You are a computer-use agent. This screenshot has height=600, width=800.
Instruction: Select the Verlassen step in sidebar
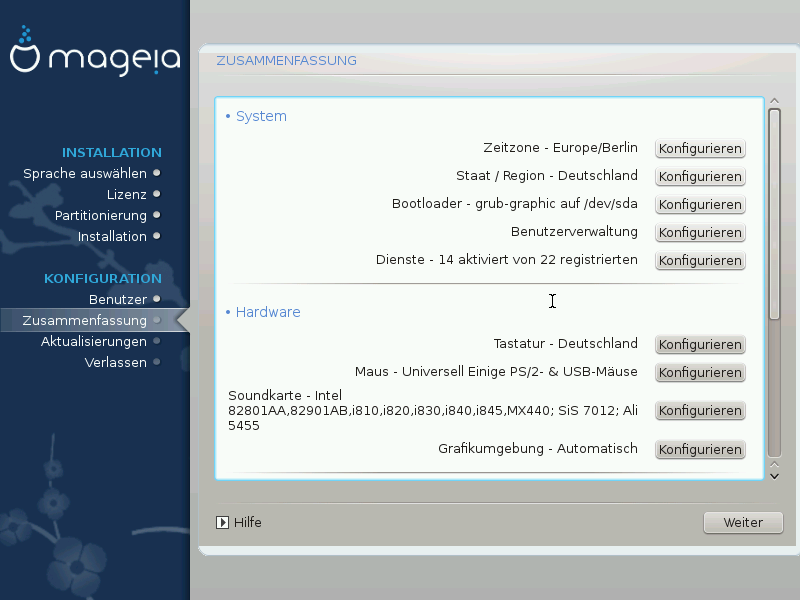[115, 362]
